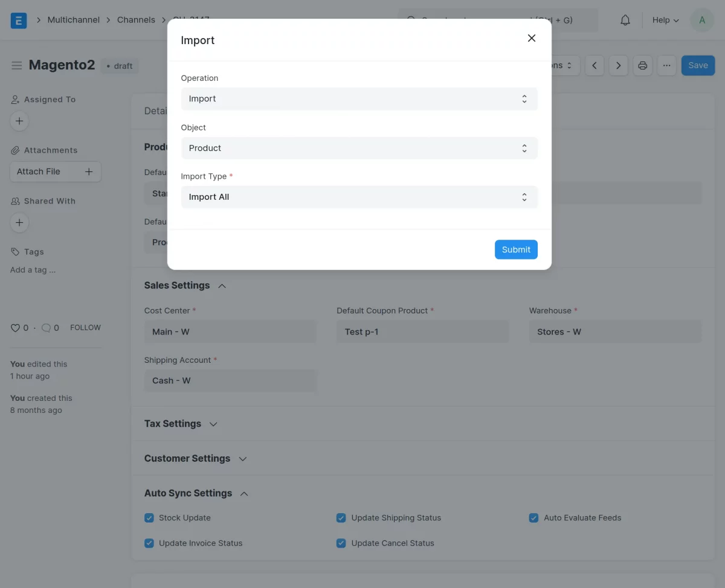The width and height of the screenshot is (725, 588).
Task: Click the plus under Assigned To
Action: coord(19,121)
